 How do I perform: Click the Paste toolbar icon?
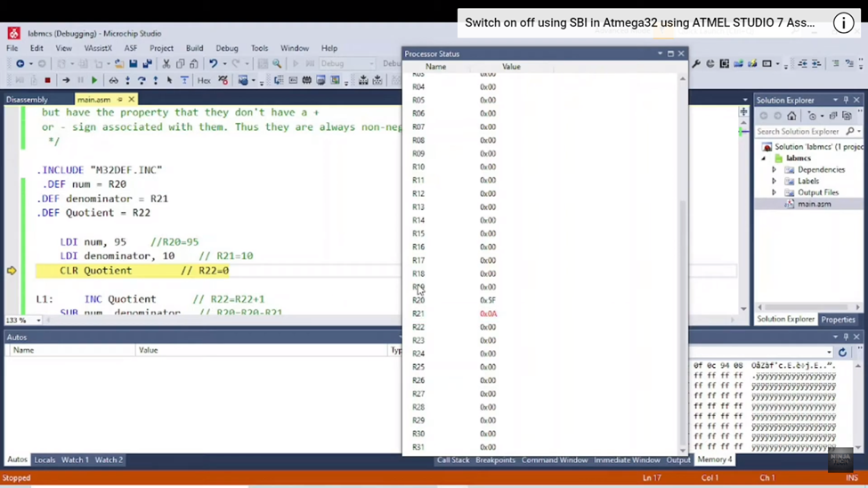(x=194, y=64)
